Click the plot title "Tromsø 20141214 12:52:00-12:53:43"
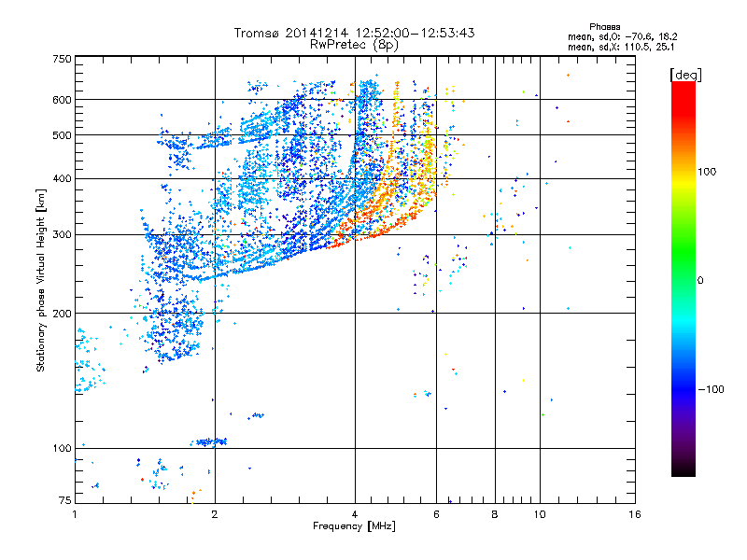The height and width of the screenshot is (560, 747). tap(354, 33)
